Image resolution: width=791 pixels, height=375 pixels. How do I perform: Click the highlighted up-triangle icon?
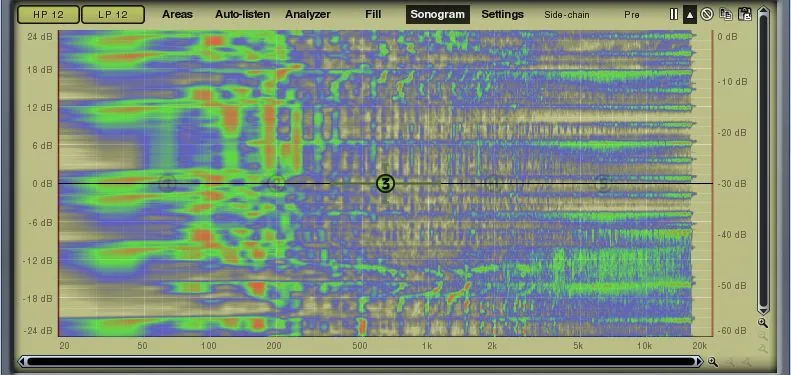click(x=690, y=15)
